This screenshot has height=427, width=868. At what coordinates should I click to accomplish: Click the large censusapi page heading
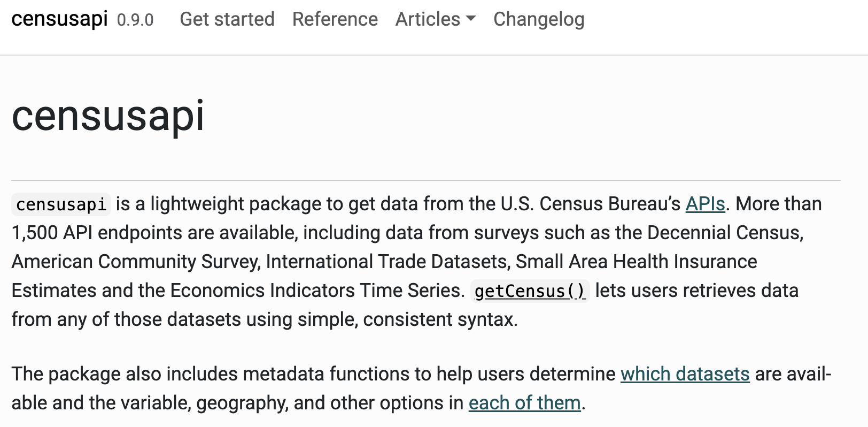[108, 116]
